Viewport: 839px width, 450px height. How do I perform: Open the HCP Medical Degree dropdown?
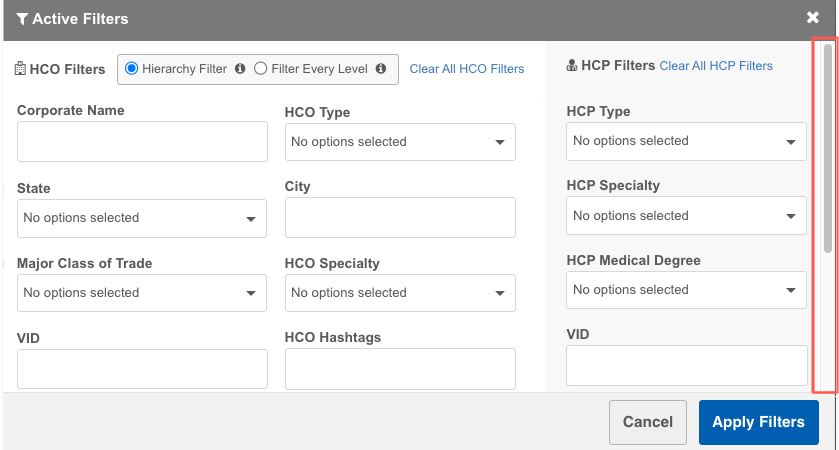click(x=686, y=290)
